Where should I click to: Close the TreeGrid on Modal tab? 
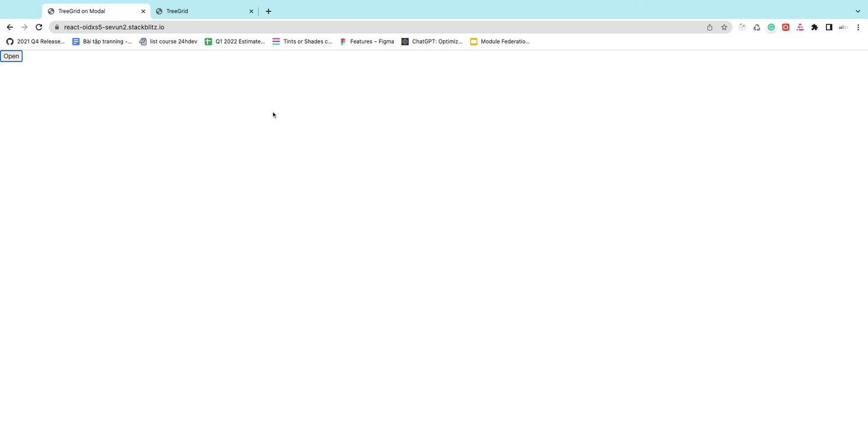pos(143,11)
